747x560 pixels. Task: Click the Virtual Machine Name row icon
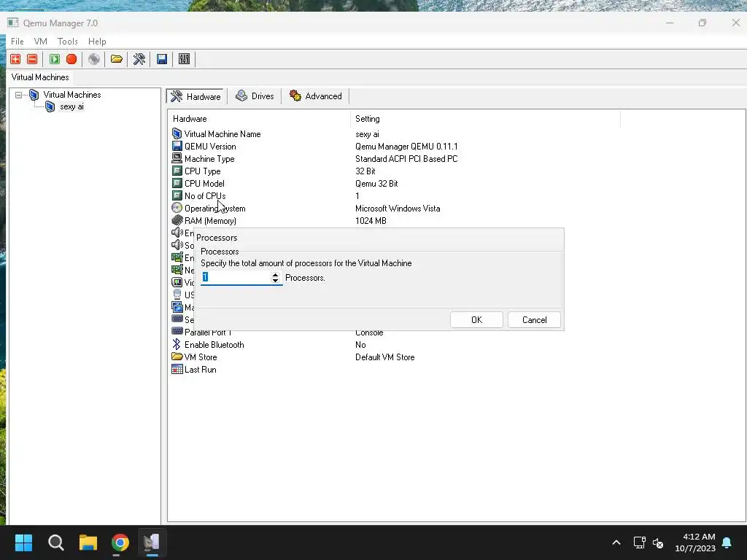(177, 134)
